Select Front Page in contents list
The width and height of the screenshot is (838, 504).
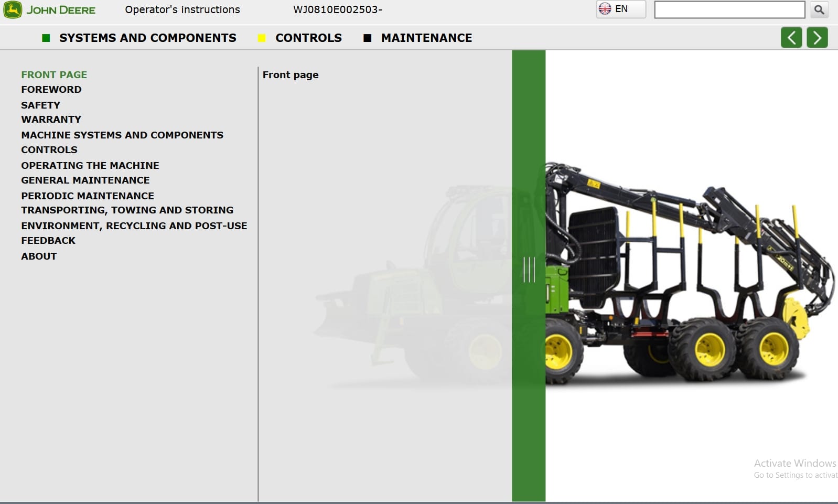pyautogui.click(x=54, y=75)
